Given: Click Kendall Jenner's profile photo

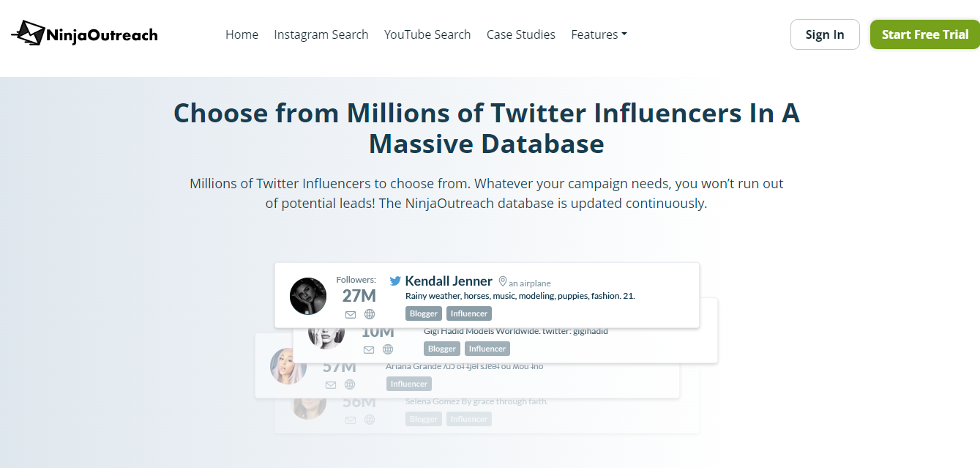Looking at the screenshot, I should [307, 296].
